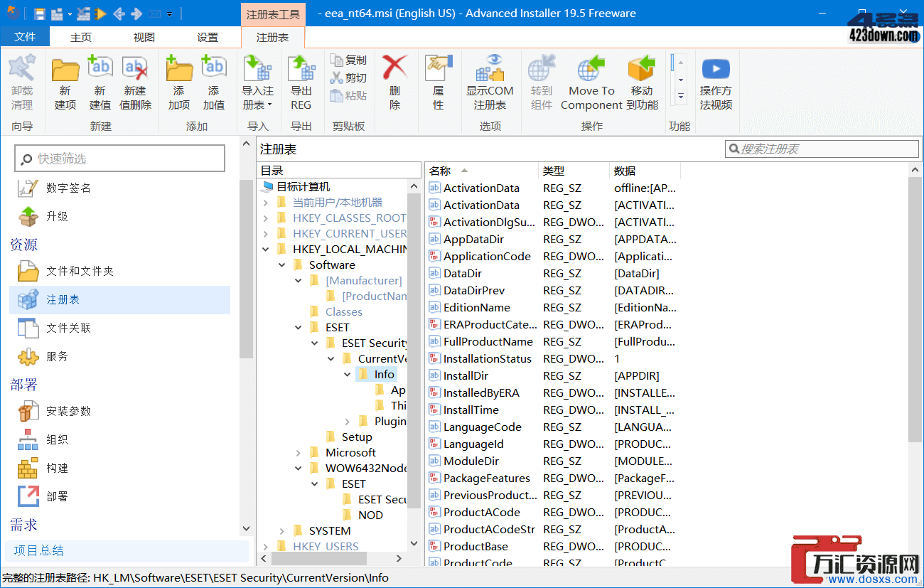
Task: Open the 卸载清理 uninstall cleanup wizard
Action: click(22, 83)
